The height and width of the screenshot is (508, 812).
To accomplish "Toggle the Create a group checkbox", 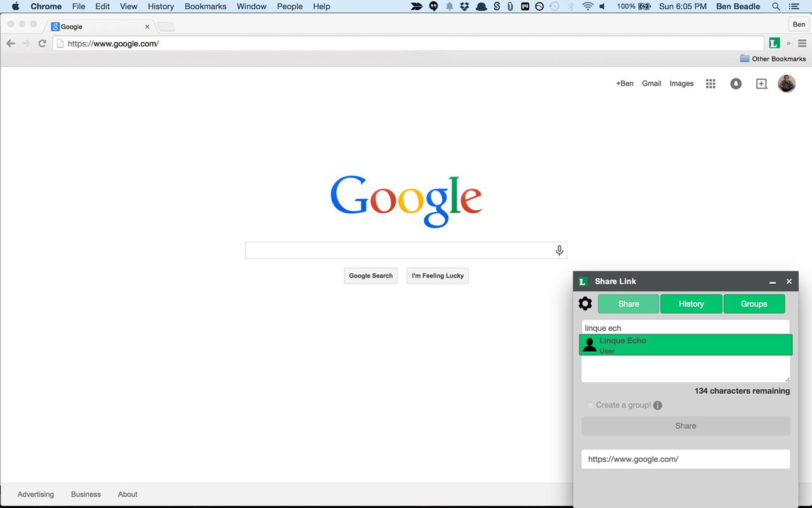I will coord(590,405).
